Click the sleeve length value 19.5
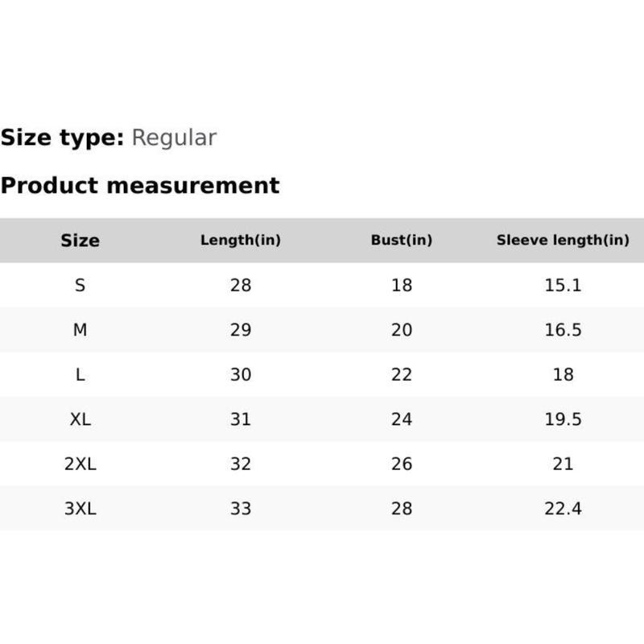Image resolution: width=644 pixels, height=644 pixels. click(563, 419)
